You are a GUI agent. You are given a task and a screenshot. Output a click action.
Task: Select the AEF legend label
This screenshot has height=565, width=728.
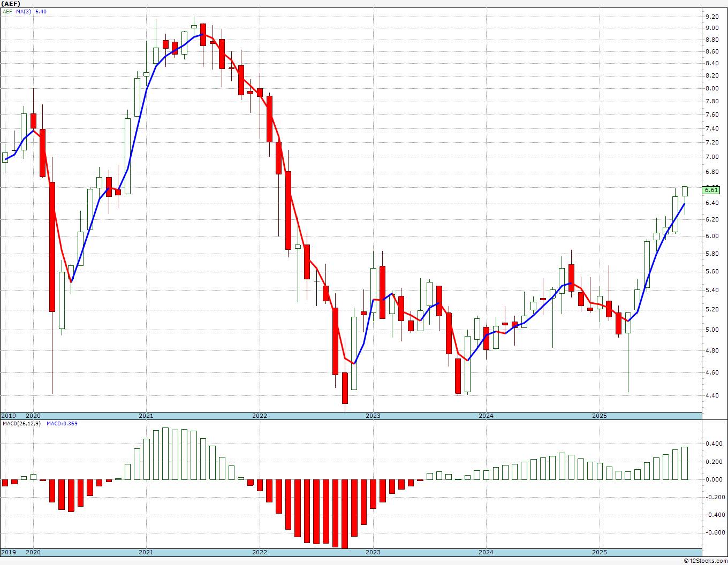click(7, 11)
